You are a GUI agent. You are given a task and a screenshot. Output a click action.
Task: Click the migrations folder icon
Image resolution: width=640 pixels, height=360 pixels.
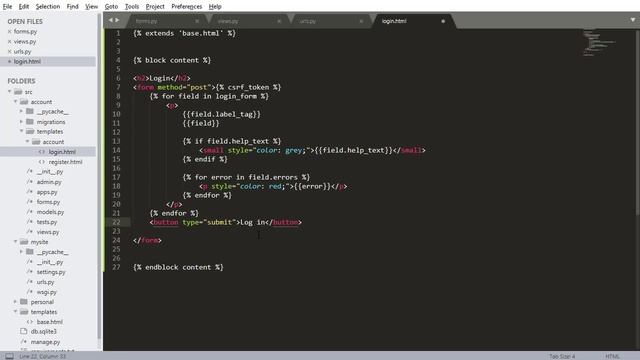click(x=30, y=122)
